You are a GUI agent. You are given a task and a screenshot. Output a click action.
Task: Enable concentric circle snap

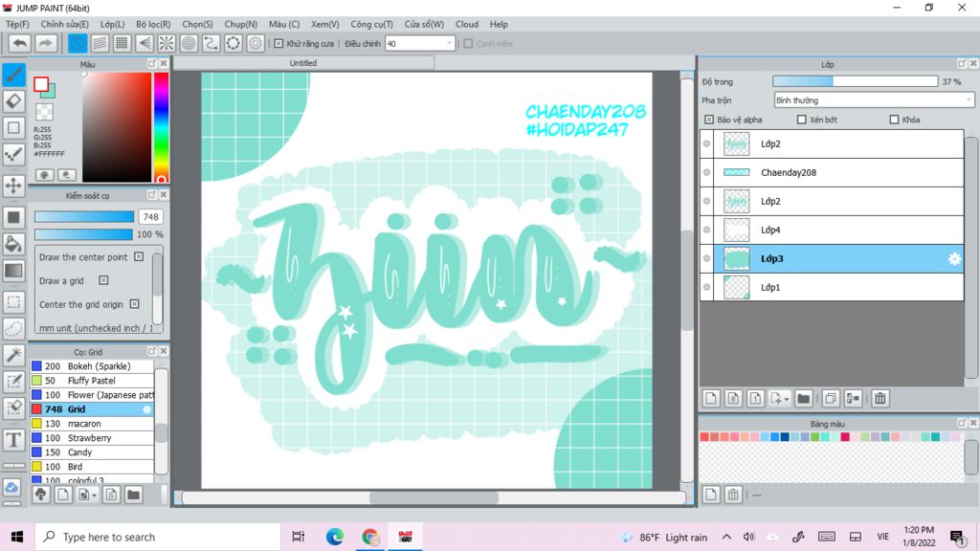coord(189,44)
